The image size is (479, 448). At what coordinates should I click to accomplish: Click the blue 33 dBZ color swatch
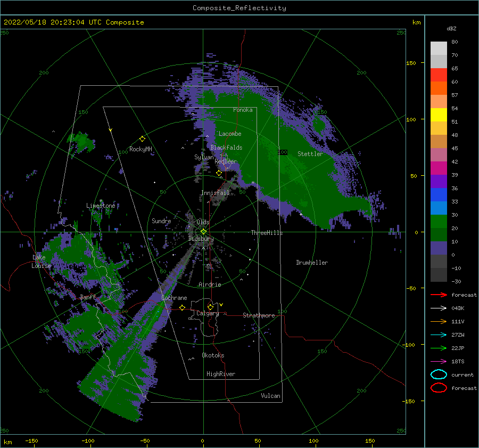(x=439, y=194)
